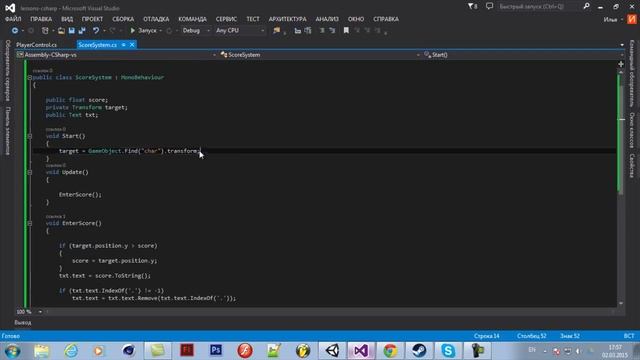Image resolution: width=640 pixels, height=360 pixels.
Task: Open the ПРОЕКТ menu
Action: point(92,19)
